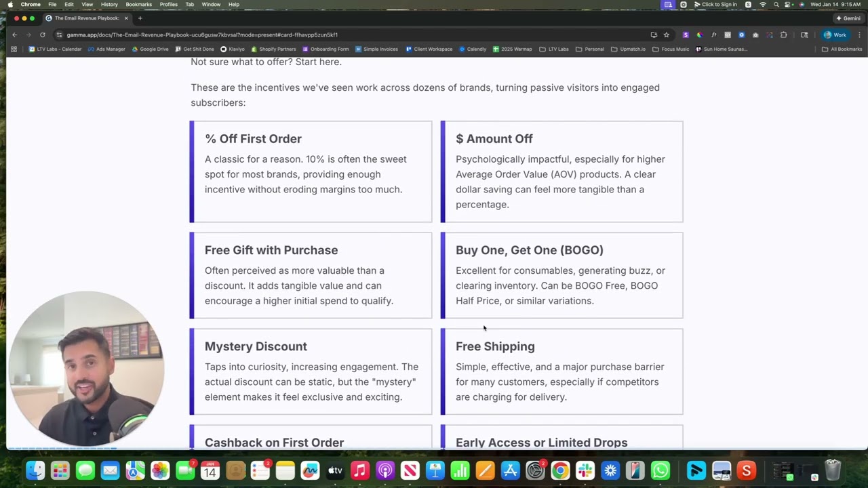The width and height of the screenshot is (868, 488).
Task: Click the % Off First Order card
Action: (x=311, y=171)
